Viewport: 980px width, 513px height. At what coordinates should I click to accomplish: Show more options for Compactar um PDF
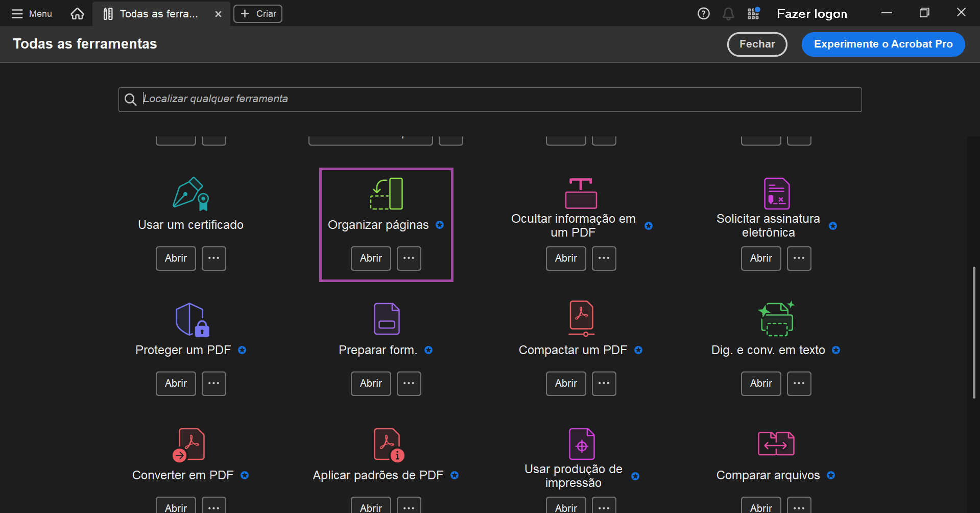(604, 384)
